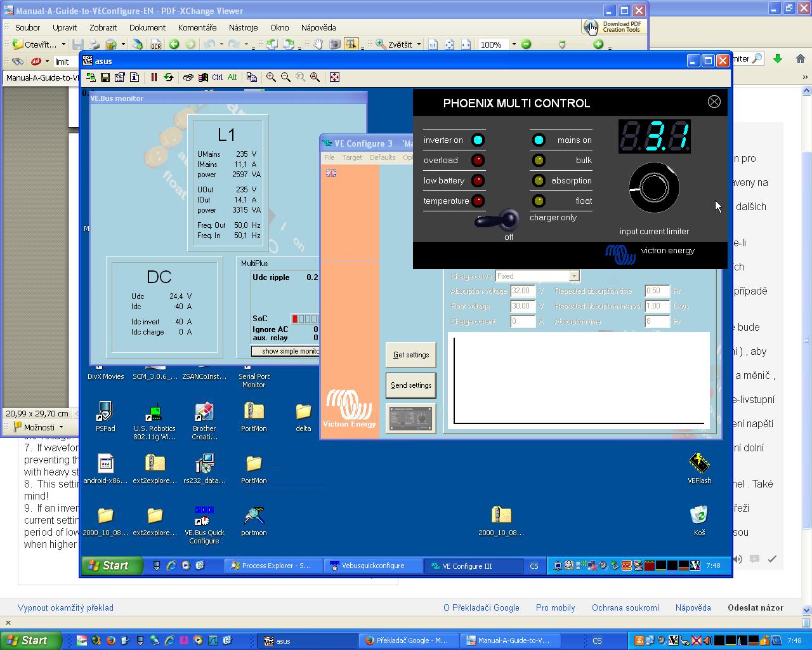Image resolution: width=812 pixels, height=650 pixels.
Task: Click the VNC pause icon
Action: click(x=154, y=77)
